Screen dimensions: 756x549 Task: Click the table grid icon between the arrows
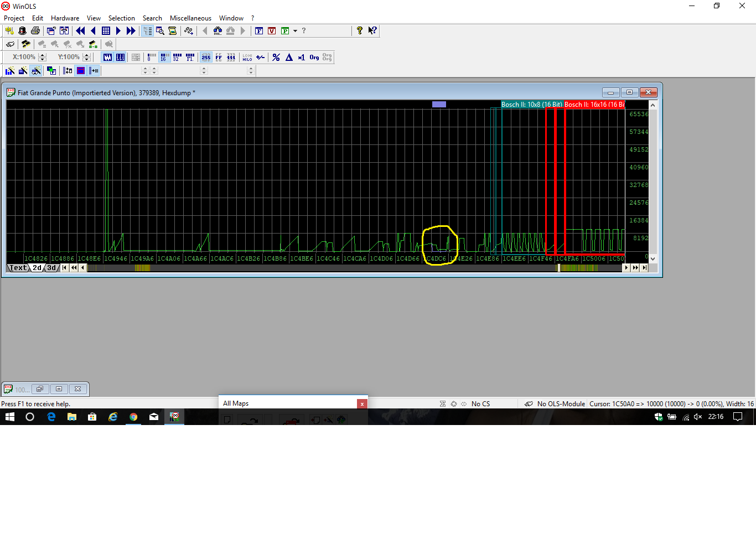(106, 31)
